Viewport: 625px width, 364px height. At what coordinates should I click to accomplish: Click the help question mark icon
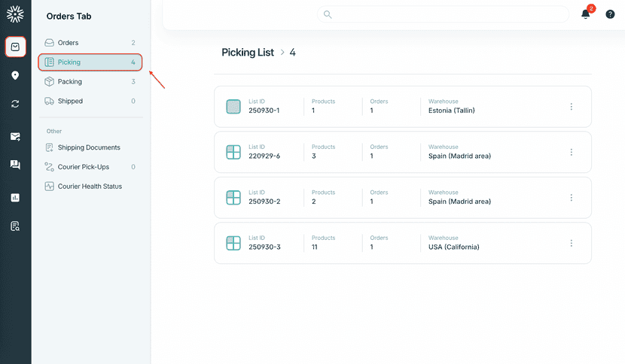tap(610, 14)
